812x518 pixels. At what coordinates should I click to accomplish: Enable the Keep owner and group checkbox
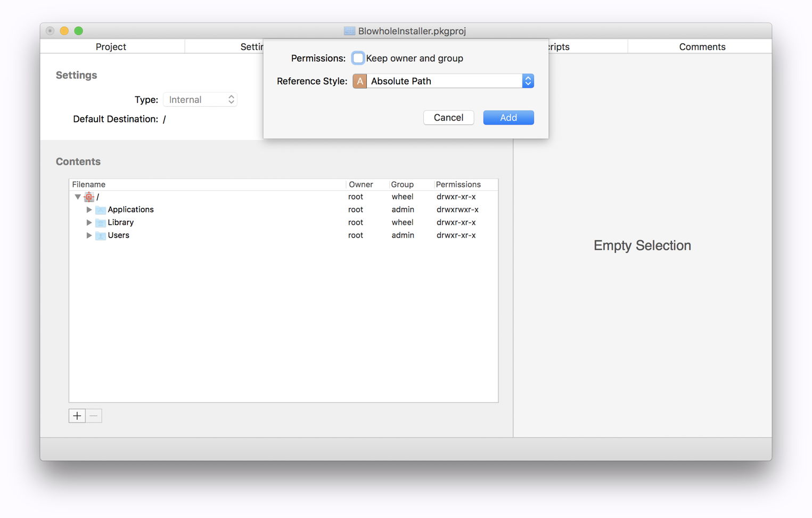(358, 58)
